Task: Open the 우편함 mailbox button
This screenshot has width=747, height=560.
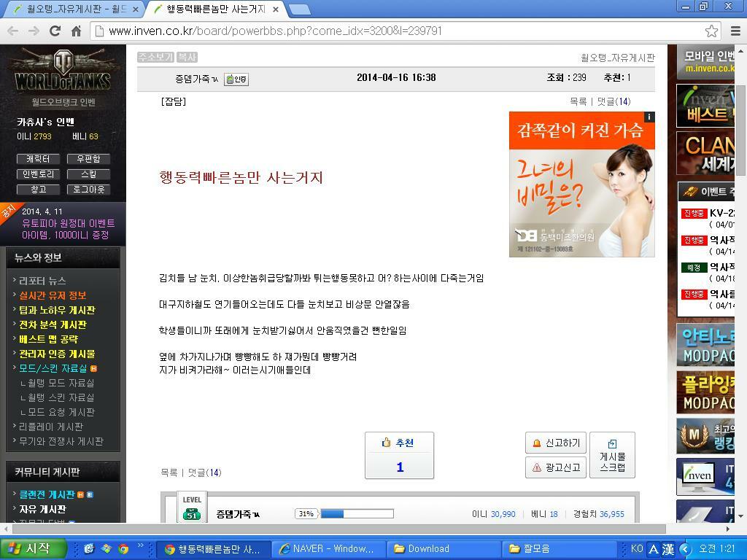Action: point(88,159)
